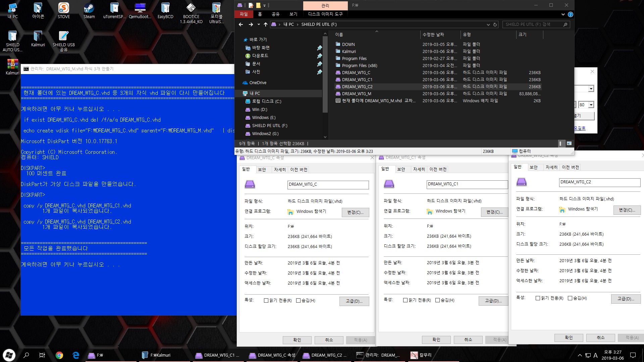The height and width of the screenshot is (362, 644).
Task: Open the notification center
Action: (x=633, y=355)
